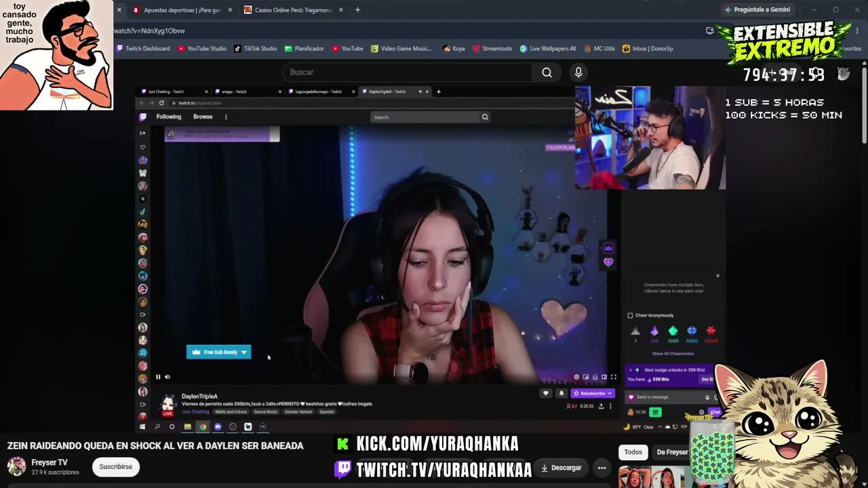This screenshot has width=868, height=488.
Task: Click the Twitch search magnifier button
Action: click(x=485, y=117)
